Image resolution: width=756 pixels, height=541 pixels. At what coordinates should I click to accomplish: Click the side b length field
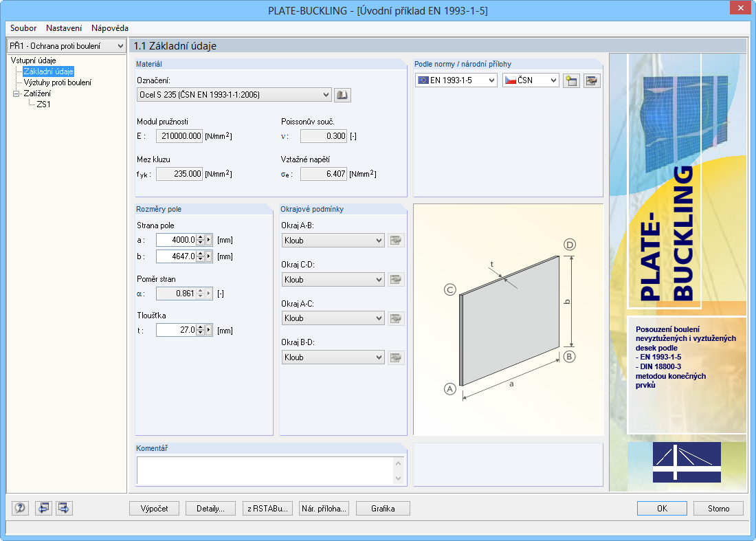point(177,256)
